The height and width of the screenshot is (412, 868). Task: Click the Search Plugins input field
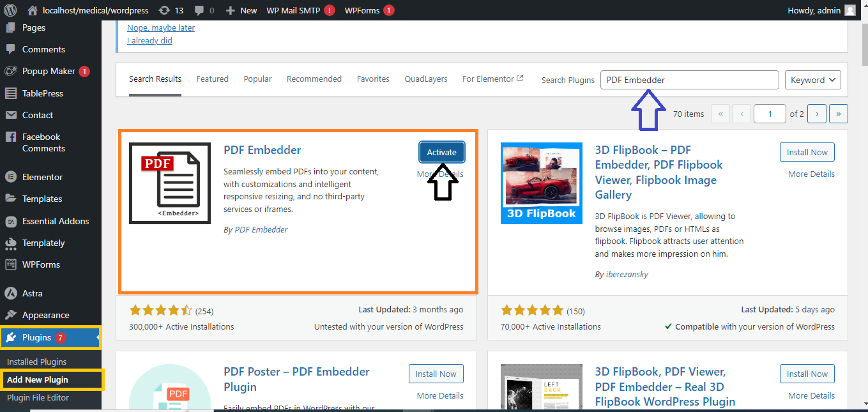689,80
